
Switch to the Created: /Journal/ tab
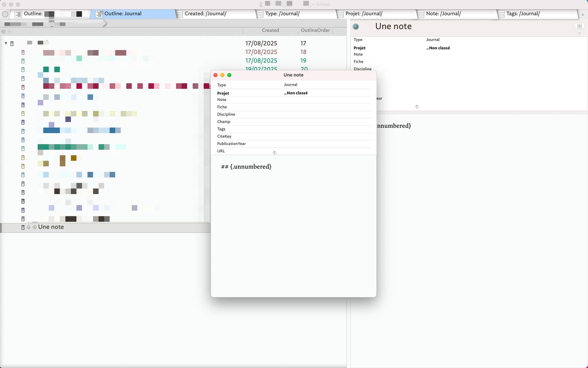point(205,14)
